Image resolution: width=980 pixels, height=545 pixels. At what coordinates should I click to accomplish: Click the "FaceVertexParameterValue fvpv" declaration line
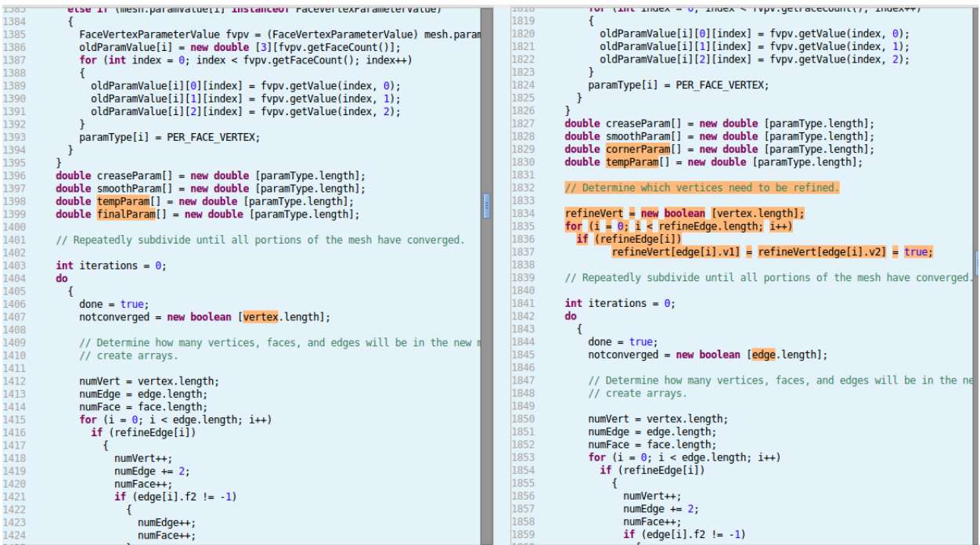(279, 34)
